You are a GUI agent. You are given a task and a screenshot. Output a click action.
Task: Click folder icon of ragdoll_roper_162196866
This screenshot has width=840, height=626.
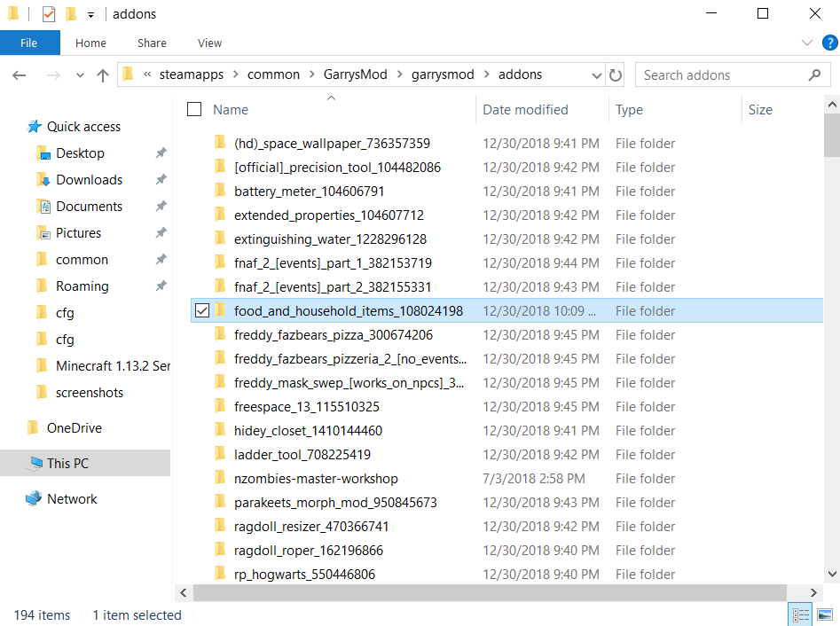pyautogui.click(x=220, y=550)
